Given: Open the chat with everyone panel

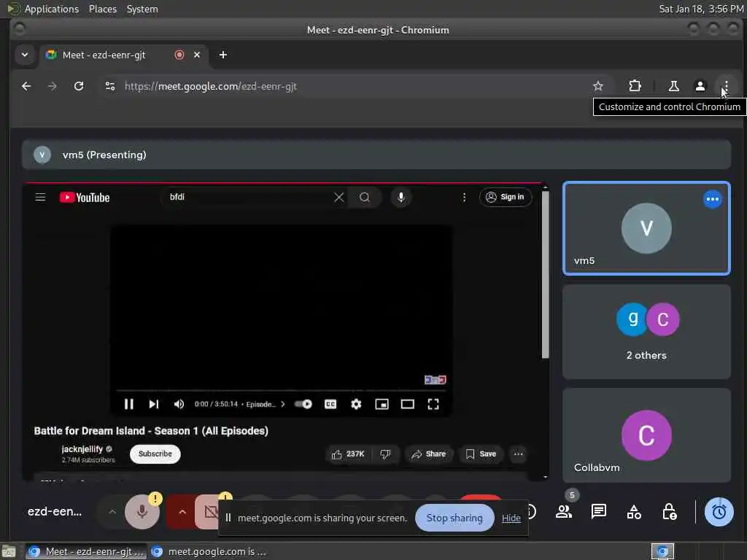Looking at the screenshot, I should click(x=598, y=512).
